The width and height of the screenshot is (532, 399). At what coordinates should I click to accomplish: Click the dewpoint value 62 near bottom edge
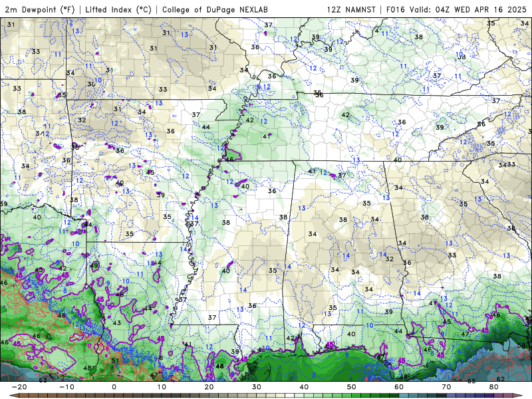tap(501, 378)
